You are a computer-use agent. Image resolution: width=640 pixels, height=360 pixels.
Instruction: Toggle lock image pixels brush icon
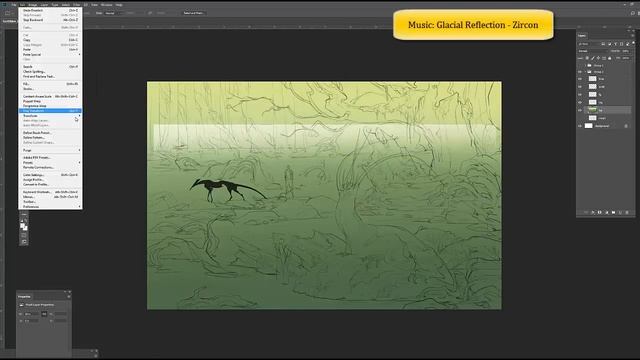pos(593,58)
